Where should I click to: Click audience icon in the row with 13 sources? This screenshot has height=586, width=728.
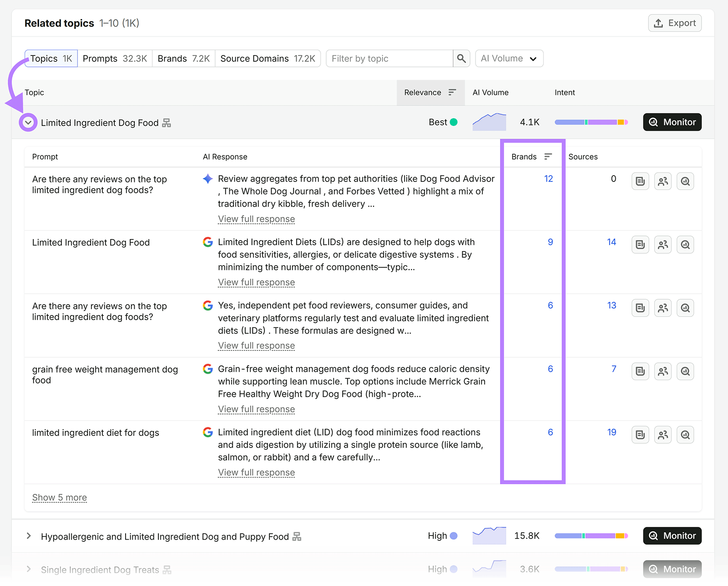tap(663, 308)
